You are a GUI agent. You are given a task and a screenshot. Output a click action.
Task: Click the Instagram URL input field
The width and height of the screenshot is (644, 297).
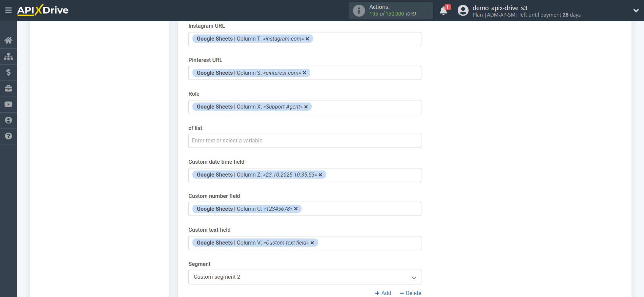[x=305, y=39]
